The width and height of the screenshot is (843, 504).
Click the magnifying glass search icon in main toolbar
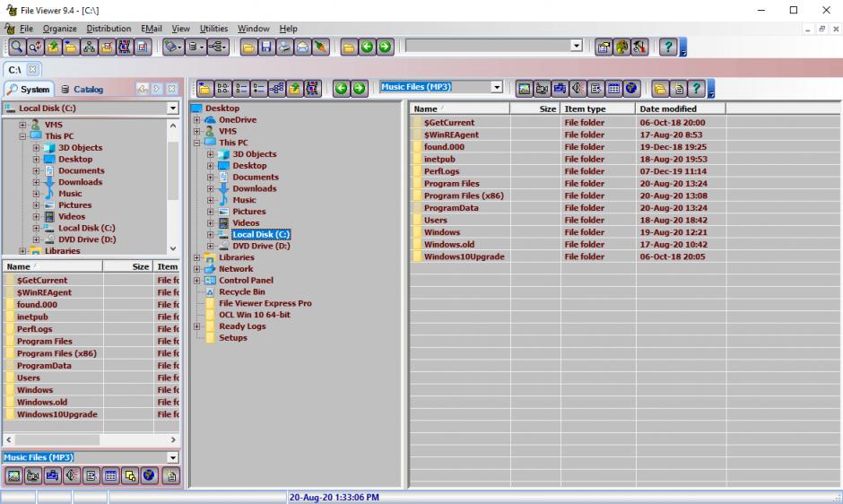[x=17, y=46]
